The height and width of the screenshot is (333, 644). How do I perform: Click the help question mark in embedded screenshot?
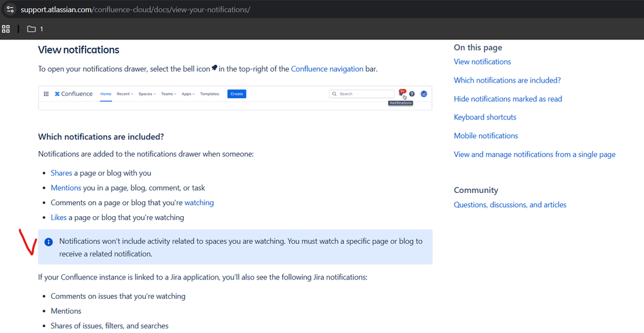pyautogui.click(x=412, y=94)
